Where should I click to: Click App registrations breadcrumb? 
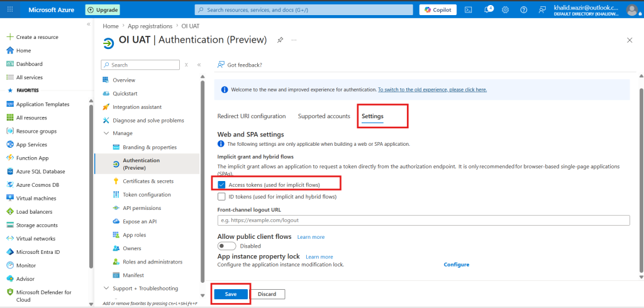(x=150, y=26)
